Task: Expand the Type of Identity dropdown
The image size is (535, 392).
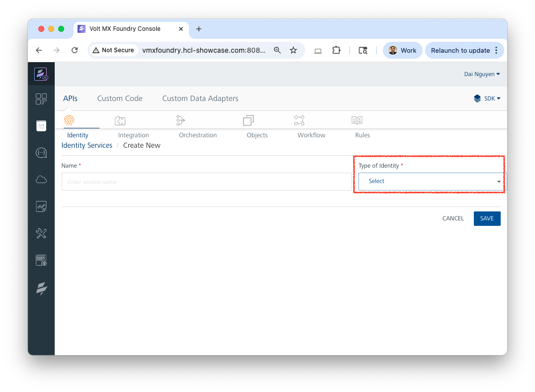Action: (x=433, y=181)
